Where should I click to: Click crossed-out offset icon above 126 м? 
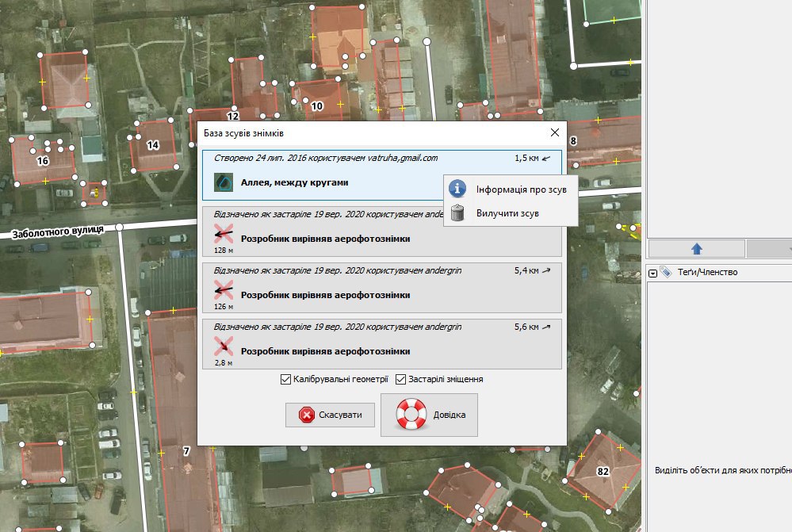pyautogui.click(x=224, y=290)
